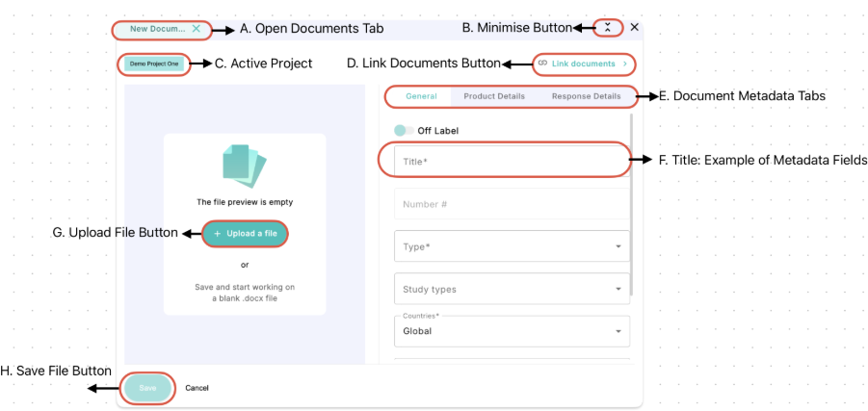Viewport: 868px width, 411px height.
Task: Close the New Document tab with X icon
Action: tap(196, 29)
